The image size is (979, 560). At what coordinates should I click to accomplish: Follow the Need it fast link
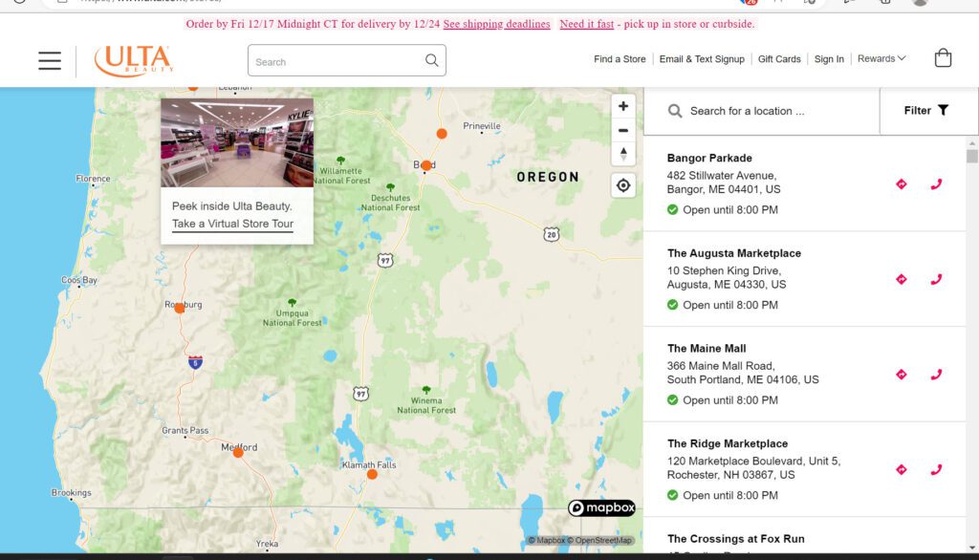tap(586, 24)
